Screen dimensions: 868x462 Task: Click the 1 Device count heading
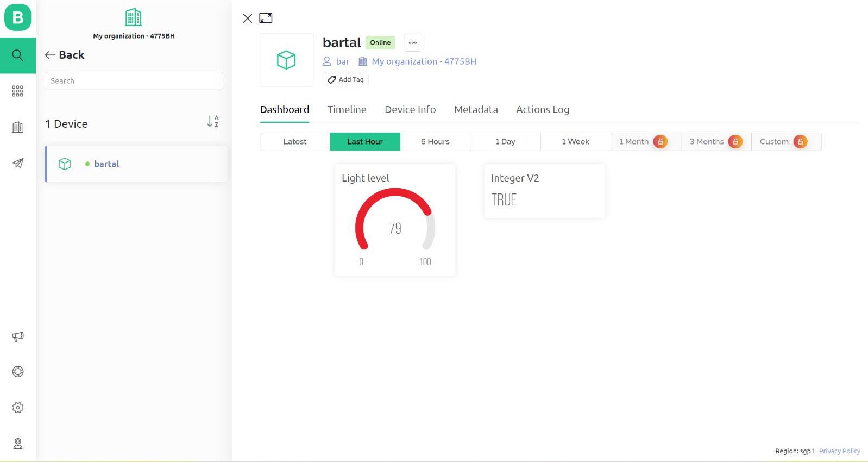pos(66,124)
